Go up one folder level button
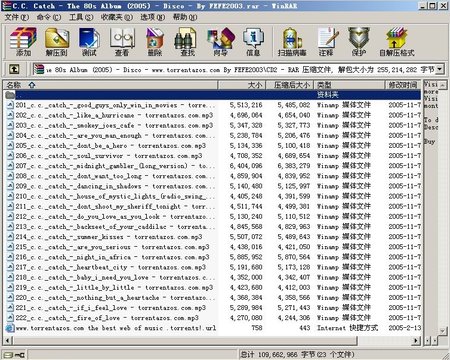 point(14,69)
